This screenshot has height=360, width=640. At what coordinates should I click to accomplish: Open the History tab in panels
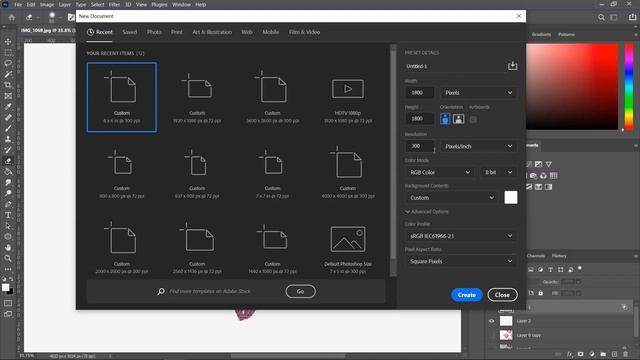pos(559,256)
